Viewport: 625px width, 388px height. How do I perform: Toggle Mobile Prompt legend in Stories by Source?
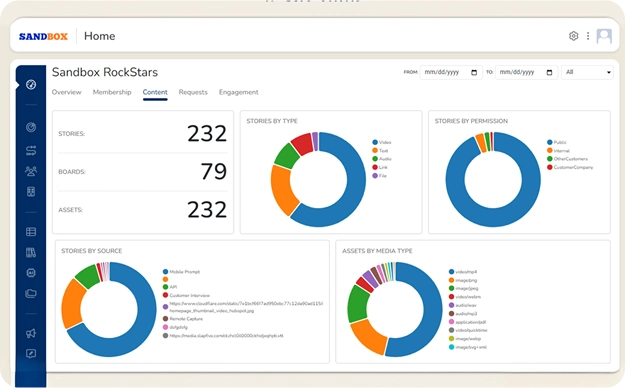(x=181, y=272)
